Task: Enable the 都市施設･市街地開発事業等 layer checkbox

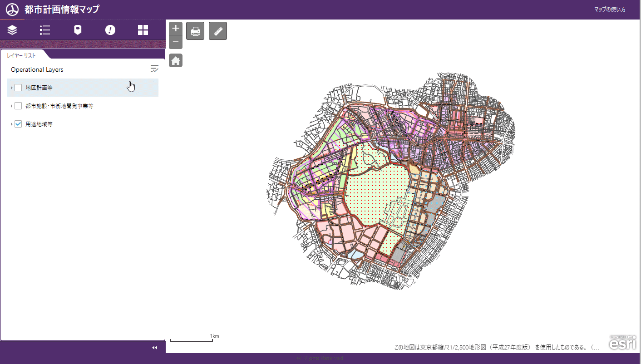Action: coord(18,106)
